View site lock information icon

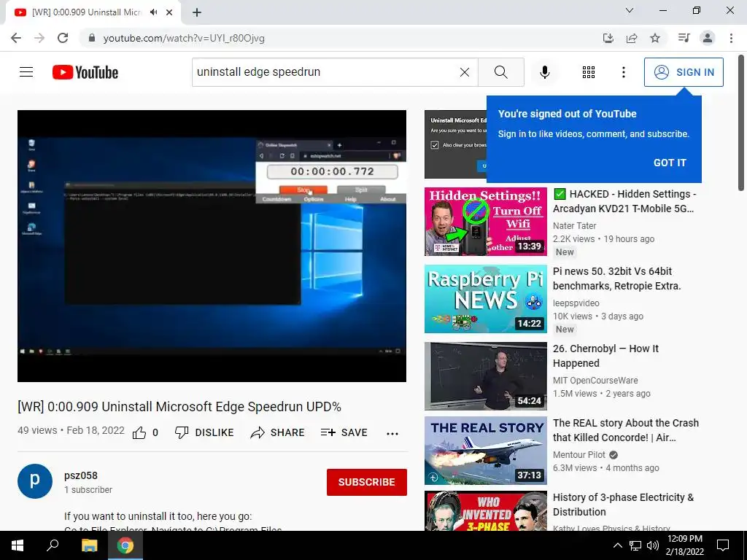[x=92, y=38]
